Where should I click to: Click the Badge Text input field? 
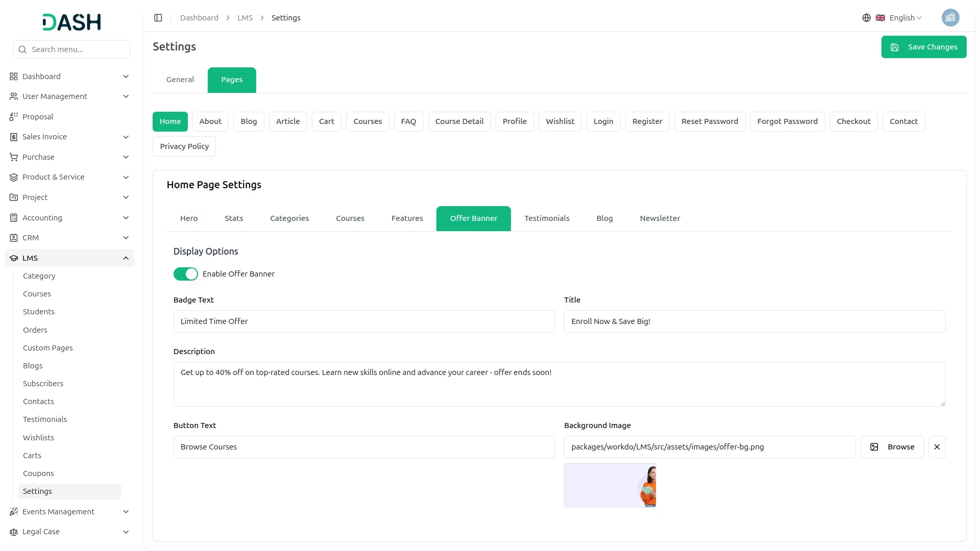click(x=364, y=321)
